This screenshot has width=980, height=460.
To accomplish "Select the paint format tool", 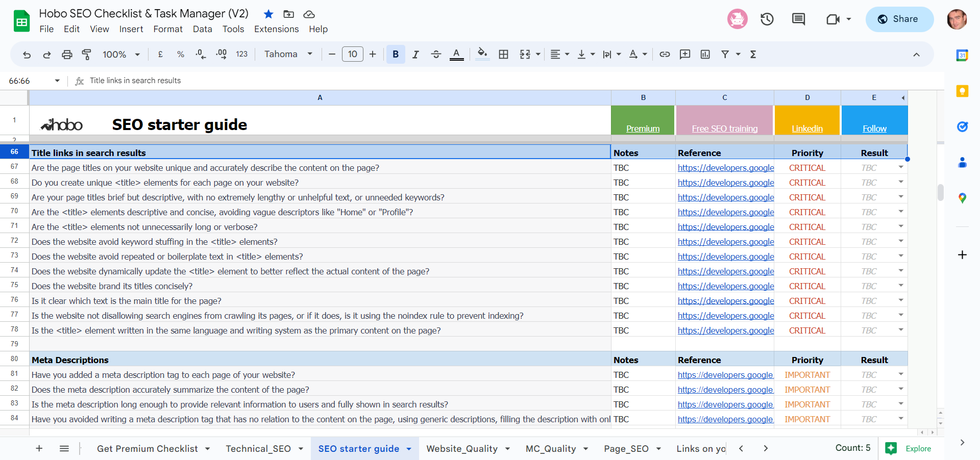I will click(87, 55).
